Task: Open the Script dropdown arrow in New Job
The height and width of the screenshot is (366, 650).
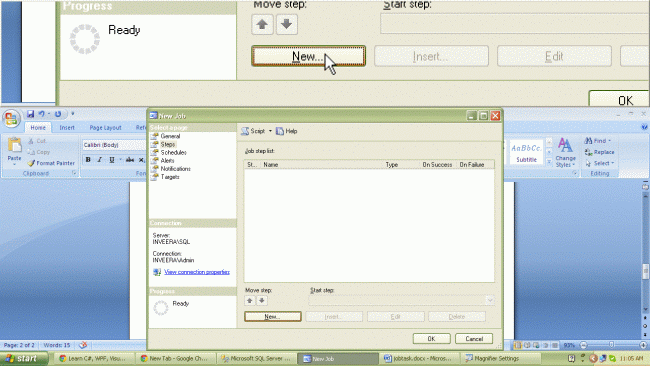Action: pyautogui.click(x=270, y=131)
